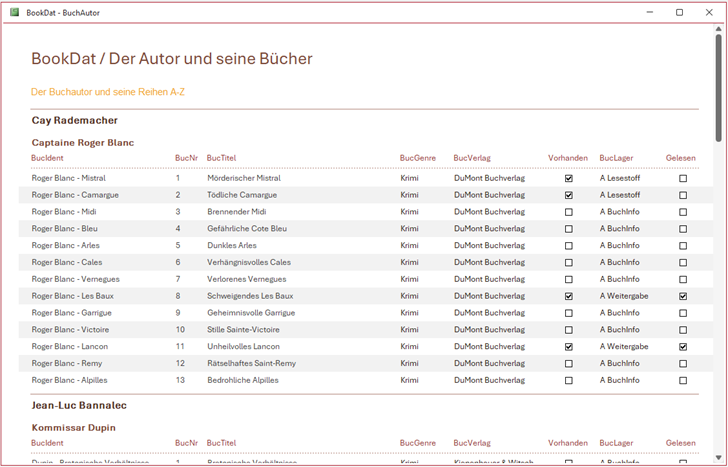Check Vorhanden for Brennender Midi
This screenshot has height=467, width=728.
coord(569,213)
